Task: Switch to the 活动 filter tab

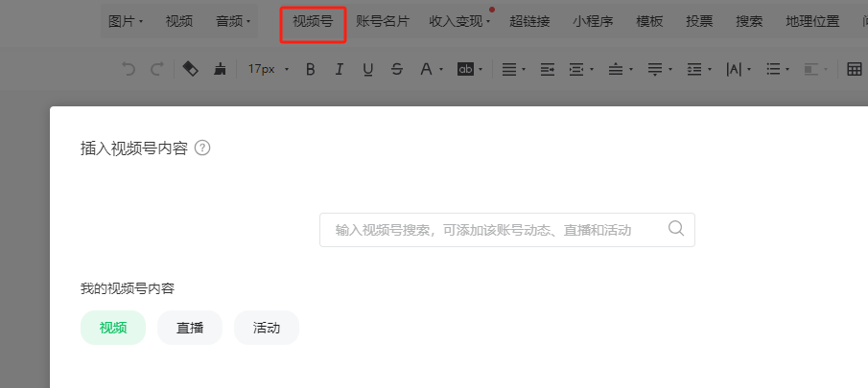Action: (267, 328)
